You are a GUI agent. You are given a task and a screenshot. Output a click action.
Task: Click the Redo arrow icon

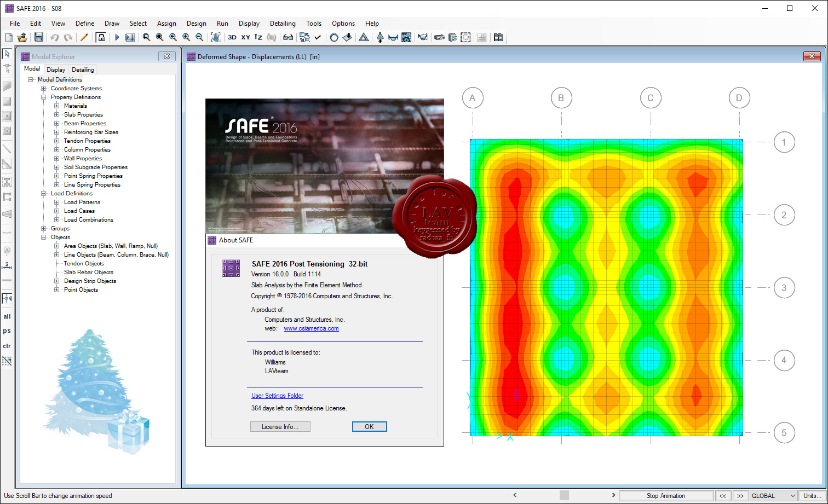(x=68, y=37)
